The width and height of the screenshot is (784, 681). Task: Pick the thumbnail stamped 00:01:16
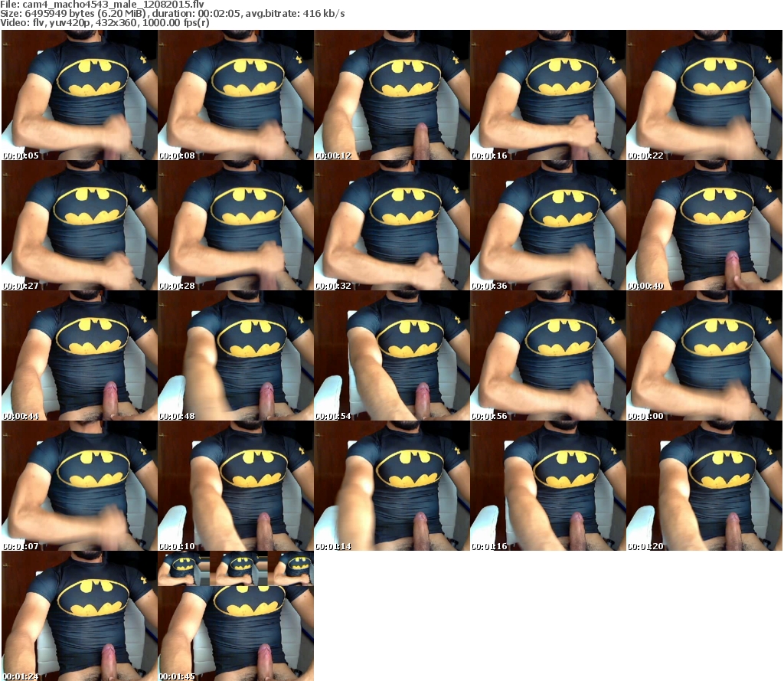pyautogui.click(x=548, y=486)
